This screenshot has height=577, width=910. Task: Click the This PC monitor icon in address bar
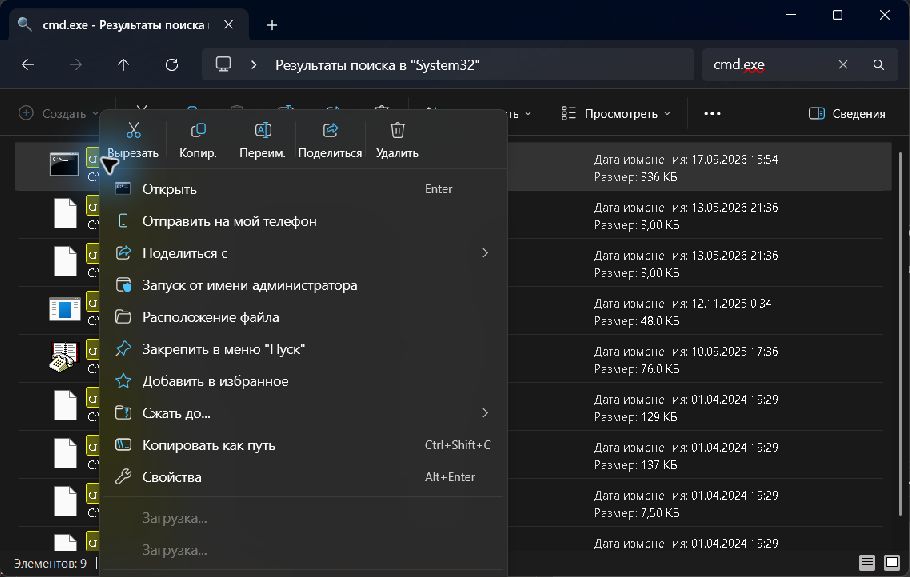pos(223,64)
